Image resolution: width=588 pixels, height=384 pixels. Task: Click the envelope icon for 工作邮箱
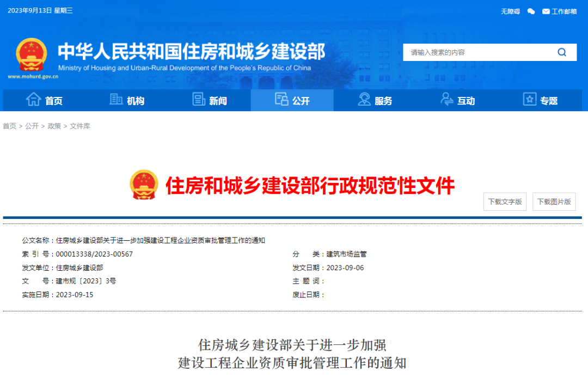click(546, 11)
